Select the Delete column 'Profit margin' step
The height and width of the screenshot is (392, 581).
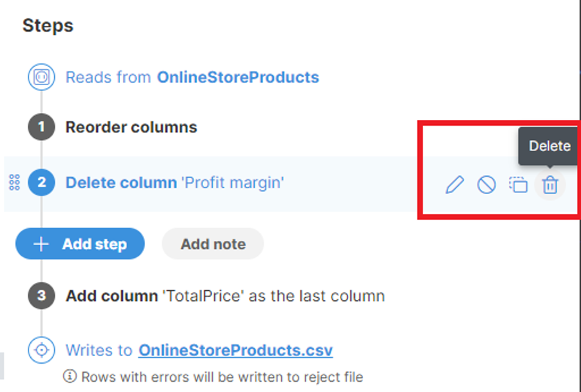tap(175, 182)
